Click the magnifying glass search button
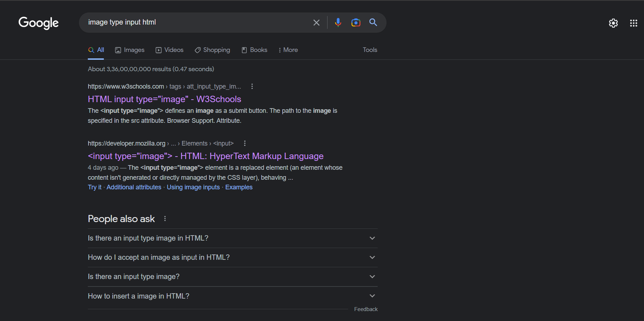 pos(373,22)
